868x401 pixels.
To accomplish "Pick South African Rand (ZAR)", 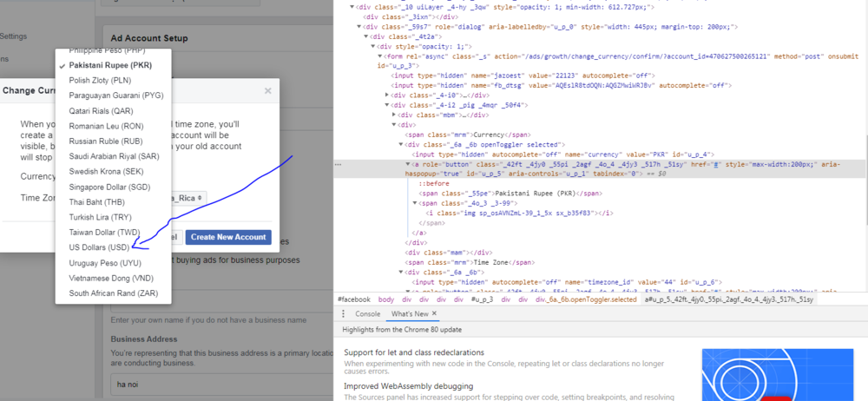I will [114, 293].
